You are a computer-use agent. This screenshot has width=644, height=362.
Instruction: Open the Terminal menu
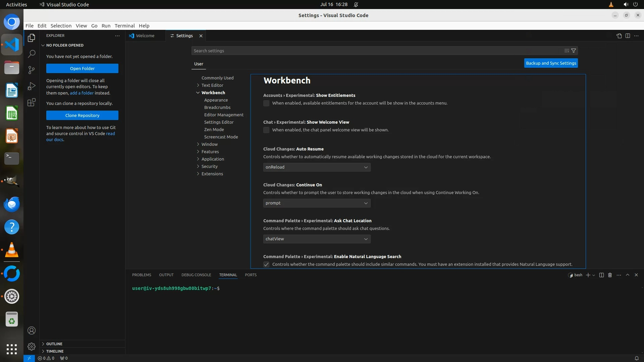(124, 26)
